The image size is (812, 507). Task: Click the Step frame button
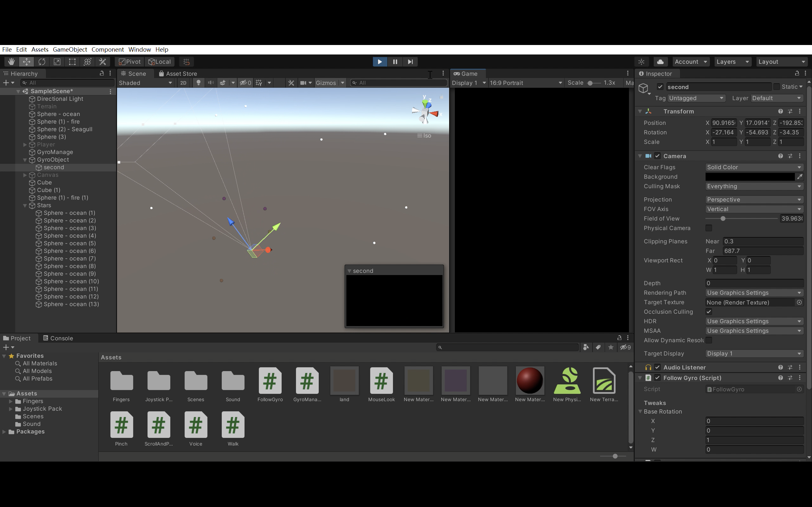[410, 62]
